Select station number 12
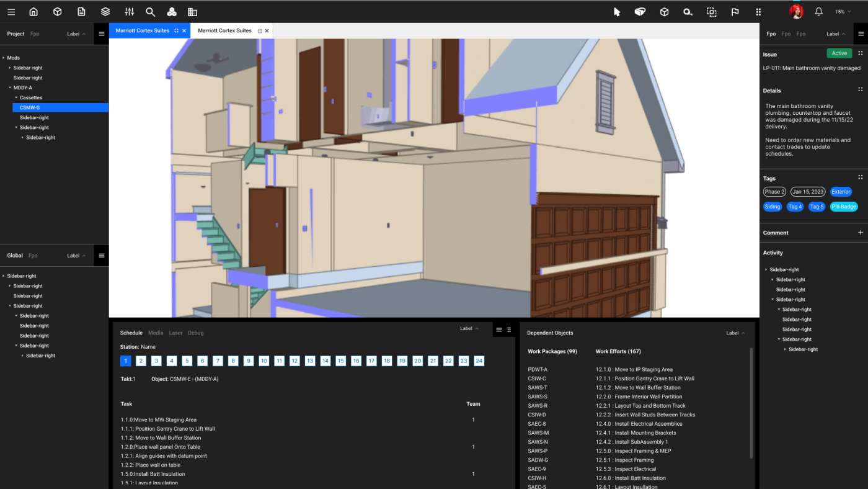Screen dimensions: 868x489 tap(294, 361)
